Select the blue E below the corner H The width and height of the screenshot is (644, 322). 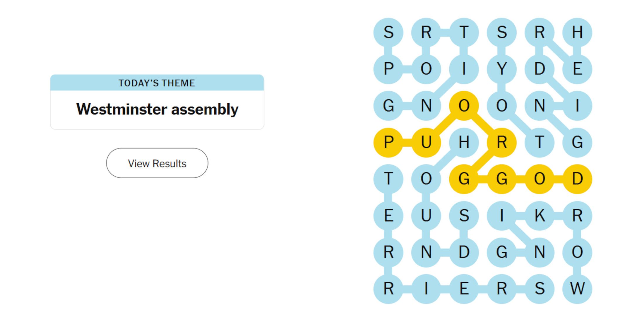point(577,69)
